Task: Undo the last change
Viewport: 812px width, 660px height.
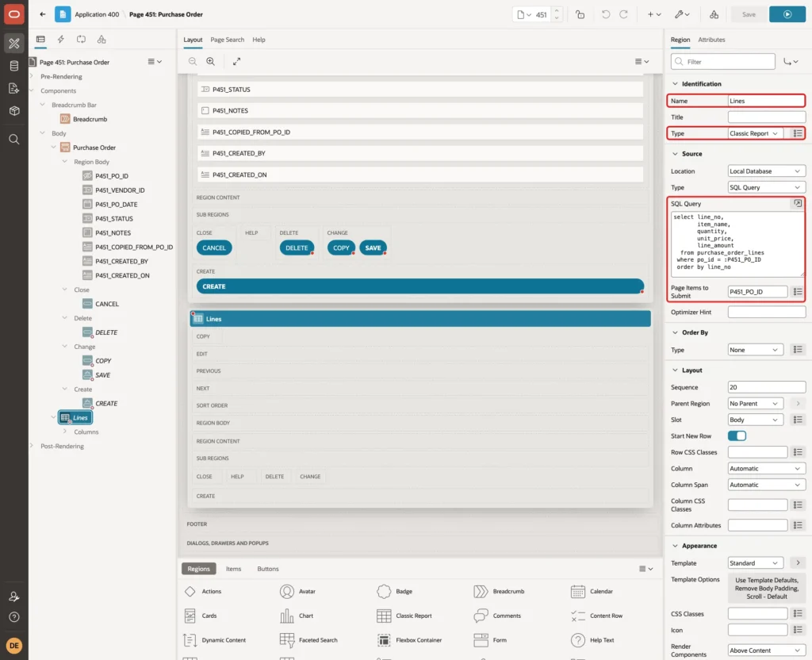Action: coord(605,14)
